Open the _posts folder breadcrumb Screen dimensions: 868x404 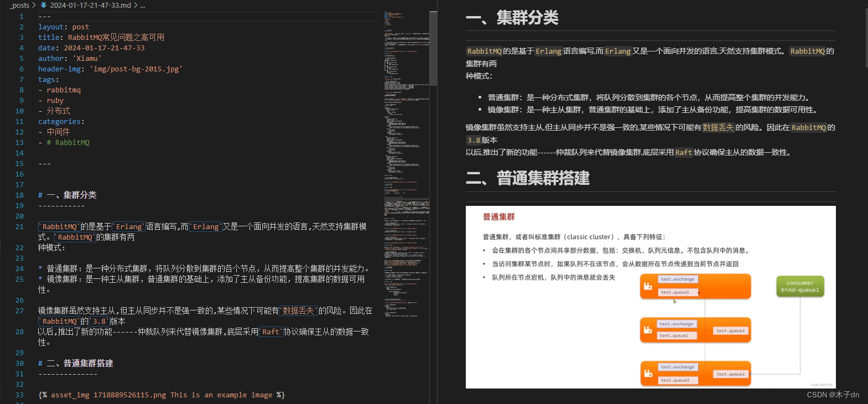tap(19, 5)
